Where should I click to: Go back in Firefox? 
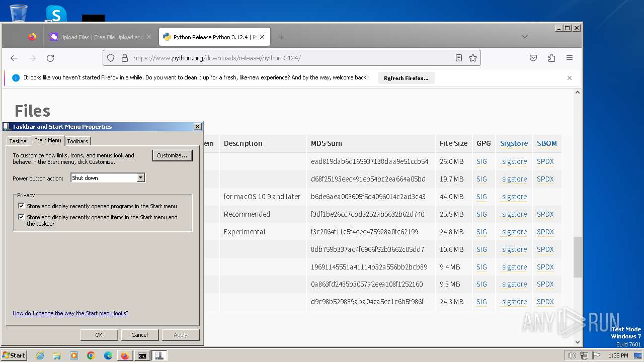pos(14,58)
